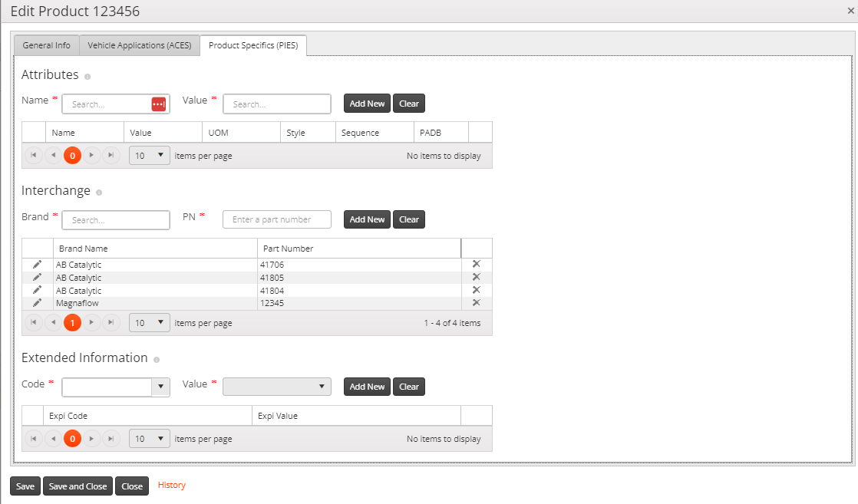Expand the Extended Information Code combo box
The height and width of the screenshot is (504, 858).
(160, 387)
